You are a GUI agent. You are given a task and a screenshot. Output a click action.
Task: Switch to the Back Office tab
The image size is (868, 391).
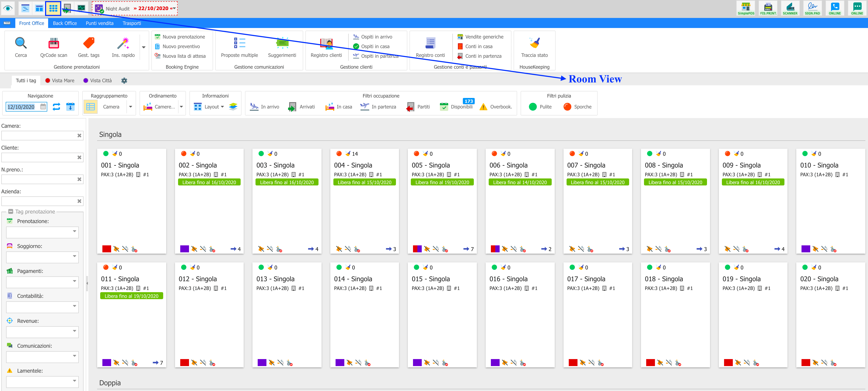click(65, 23)
